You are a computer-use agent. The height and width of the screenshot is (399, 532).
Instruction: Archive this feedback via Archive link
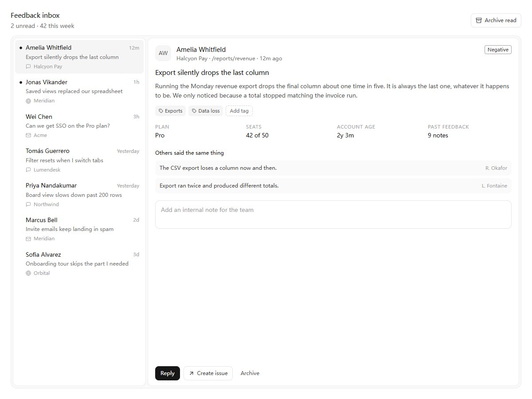coord(250,373)
